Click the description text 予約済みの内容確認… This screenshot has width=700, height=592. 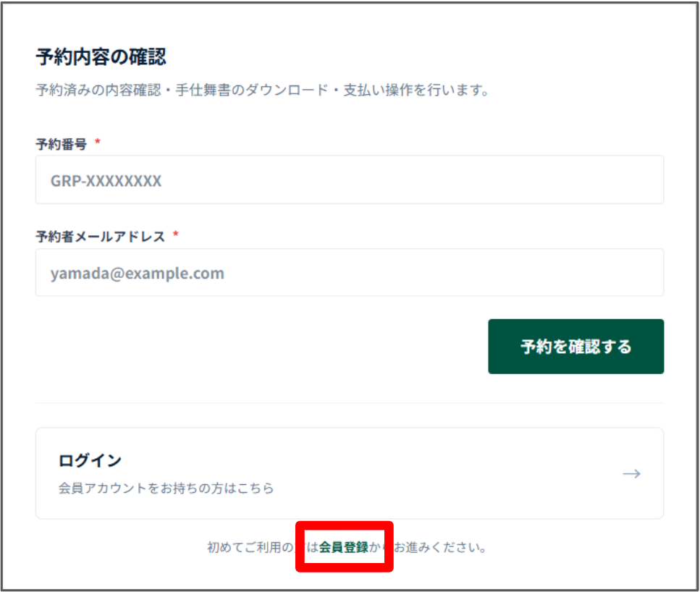[263, 90]
